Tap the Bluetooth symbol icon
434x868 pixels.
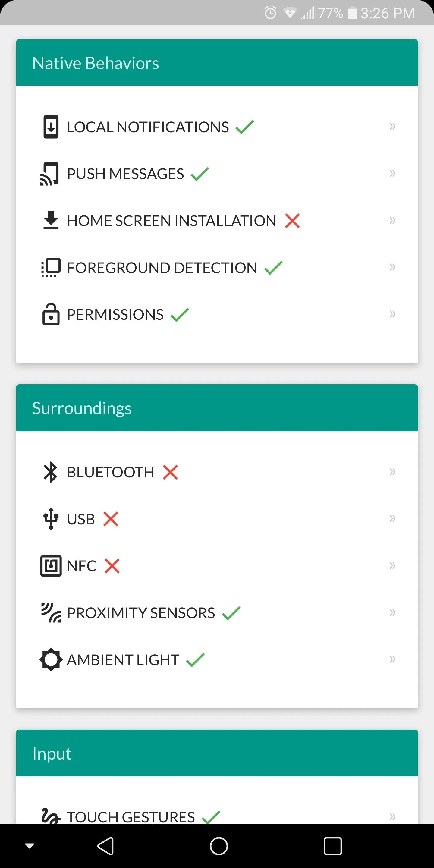click(51, 472)
